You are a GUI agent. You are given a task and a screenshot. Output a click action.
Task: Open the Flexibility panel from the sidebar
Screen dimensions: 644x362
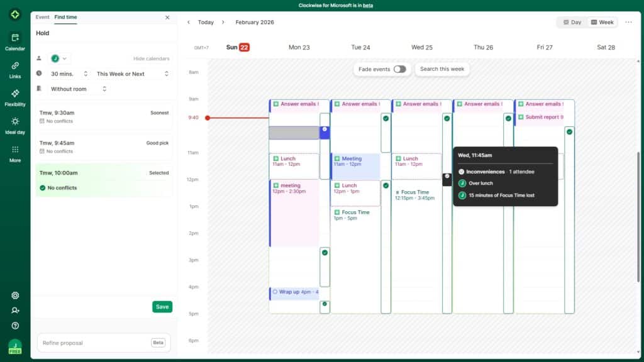pos(14,96)
